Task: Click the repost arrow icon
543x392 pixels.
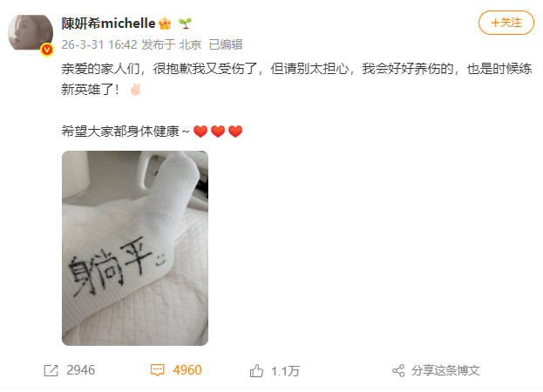Action: tap(51, 370)
